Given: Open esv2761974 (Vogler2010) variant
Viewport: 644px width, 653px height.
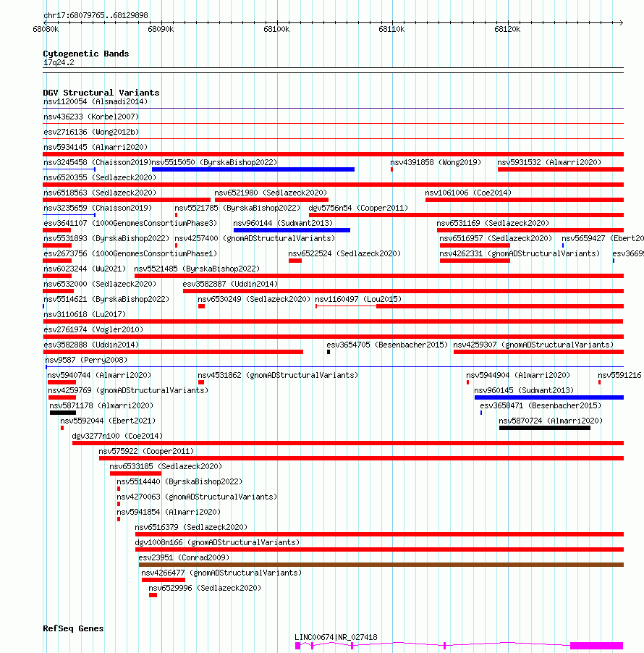Looking at the screenshot, I should point(93,330).
